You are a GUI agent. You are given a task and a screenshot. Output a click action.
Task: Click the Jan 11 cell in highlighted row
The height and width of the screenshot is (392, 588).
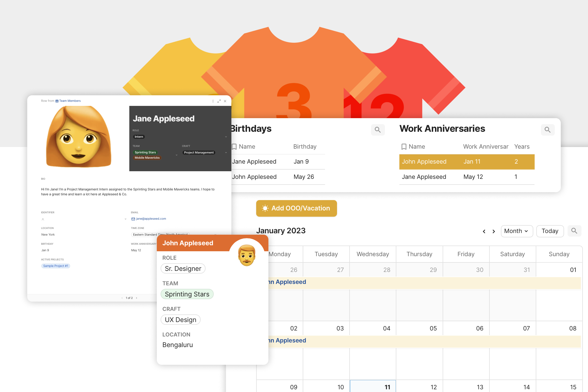[472, 162]
